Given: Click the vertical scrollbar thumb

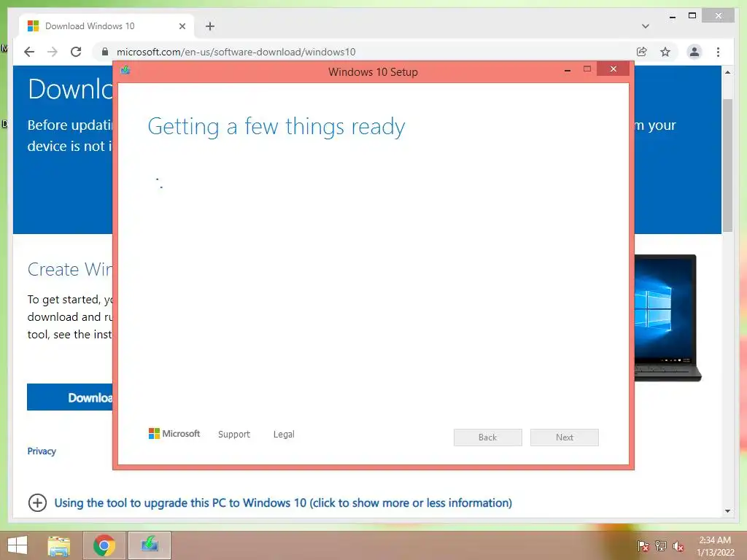Looking at the screenshot, I should pyautogui.click(x=727, y=166).
